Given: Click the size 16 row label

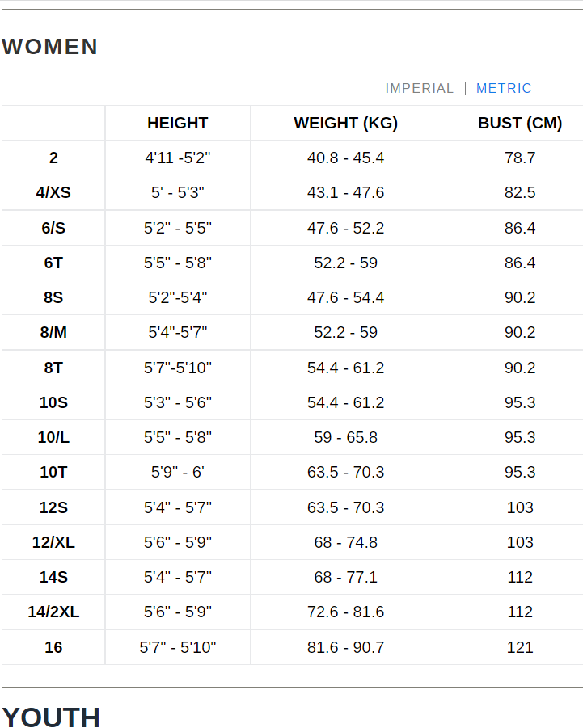Looking at the screenshot, I should coord(53,647).
